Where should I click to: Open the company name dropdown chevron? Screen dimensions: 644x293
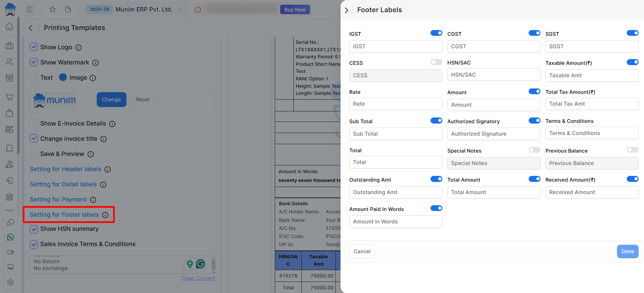(180, 9)
